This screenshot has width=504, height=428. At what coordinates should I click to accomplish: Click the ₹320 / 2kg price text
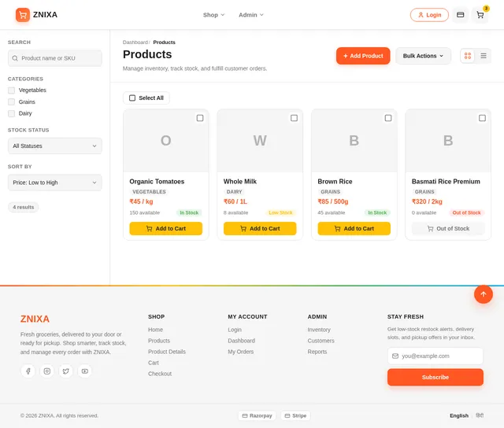coord(427,201)
